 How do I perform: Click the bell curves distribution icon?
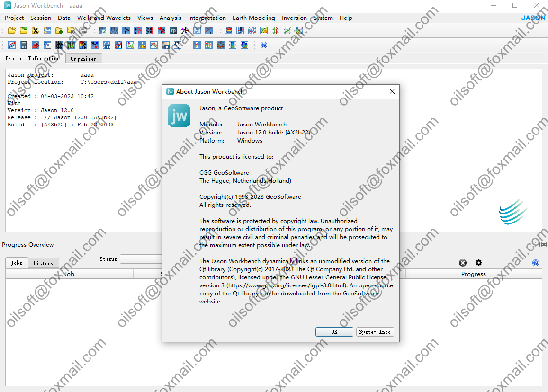point(154,45)
